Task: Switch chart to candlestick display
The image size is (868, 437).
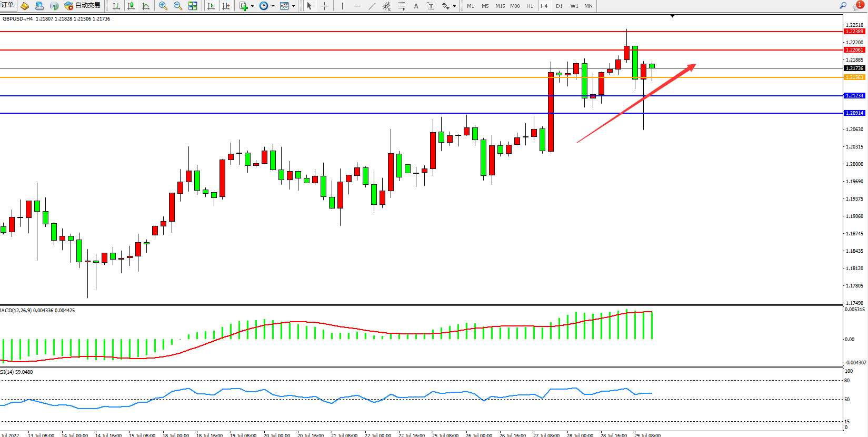Action: point(131,6)
